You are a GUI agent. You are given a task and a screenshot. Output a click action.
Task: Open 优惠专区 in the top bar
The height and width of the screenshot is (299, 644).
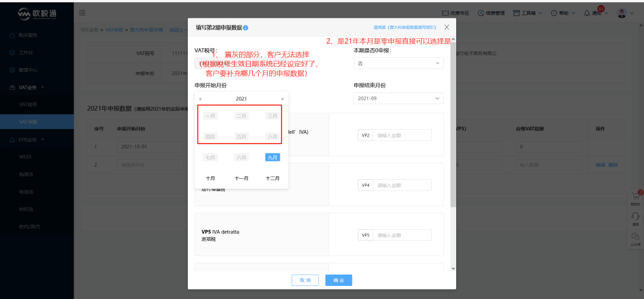(x=455, y=13)
